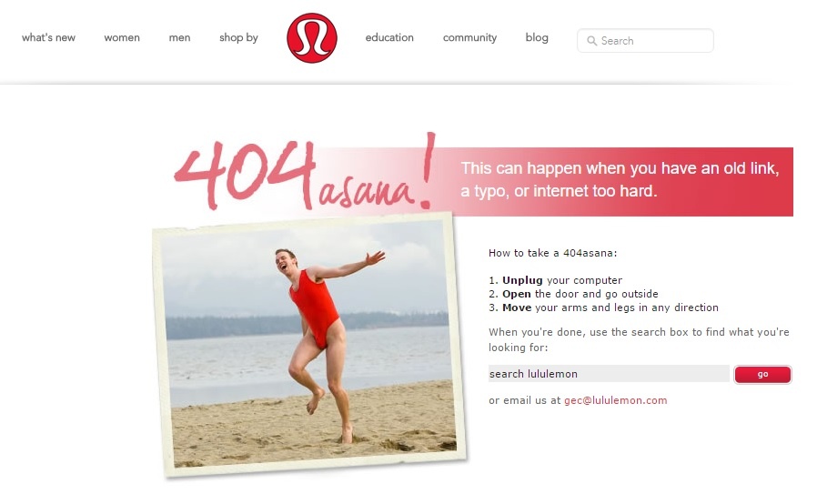
Task: Click the red go button
Action: coord(762,374)
